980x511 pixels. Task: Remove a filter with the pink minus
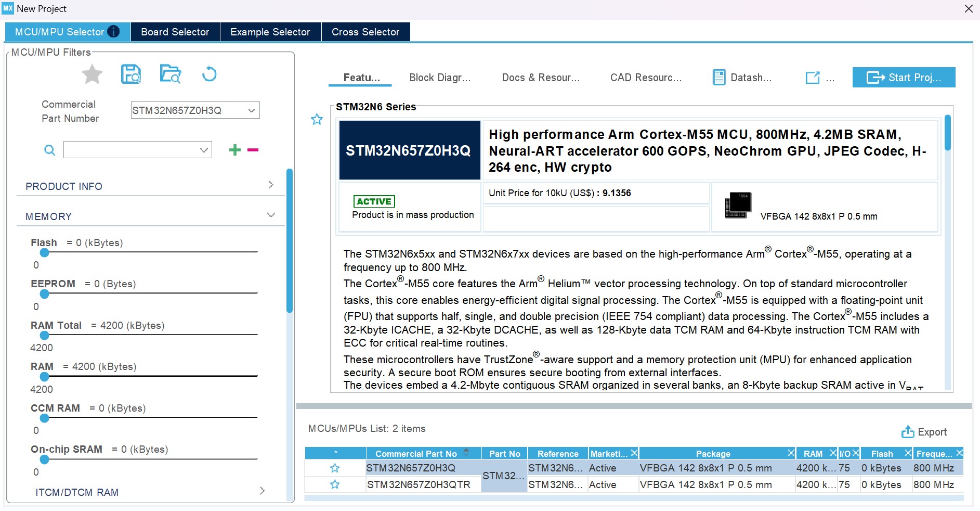point(253,150)
